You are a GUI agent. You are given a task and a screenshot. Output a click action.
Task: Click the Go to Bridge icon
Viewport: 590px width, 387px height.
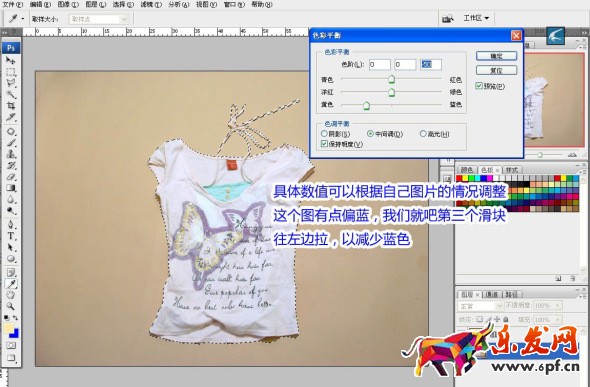tap(447, 18)
